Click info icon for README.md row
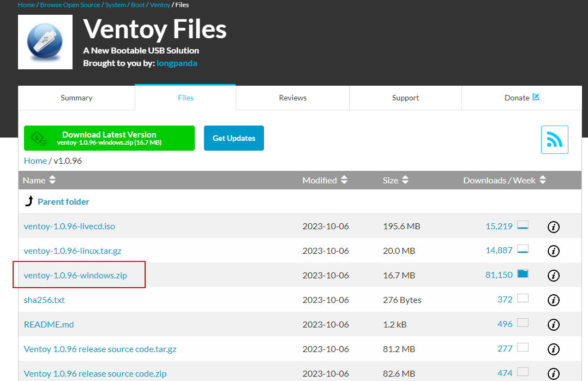 (553, 325)
